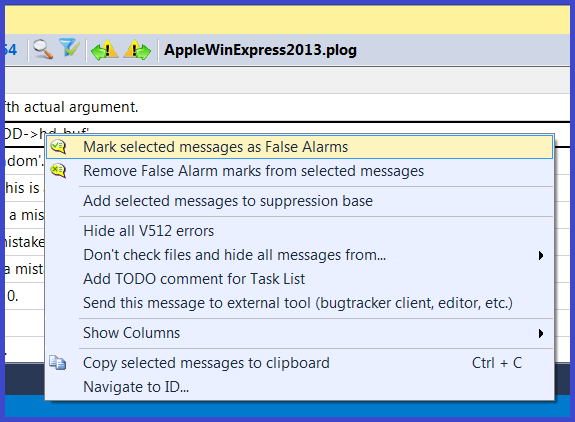The height and width of the screenshot is (422, 575).
Task: Select Send this message to external tool
Action: 300,303
